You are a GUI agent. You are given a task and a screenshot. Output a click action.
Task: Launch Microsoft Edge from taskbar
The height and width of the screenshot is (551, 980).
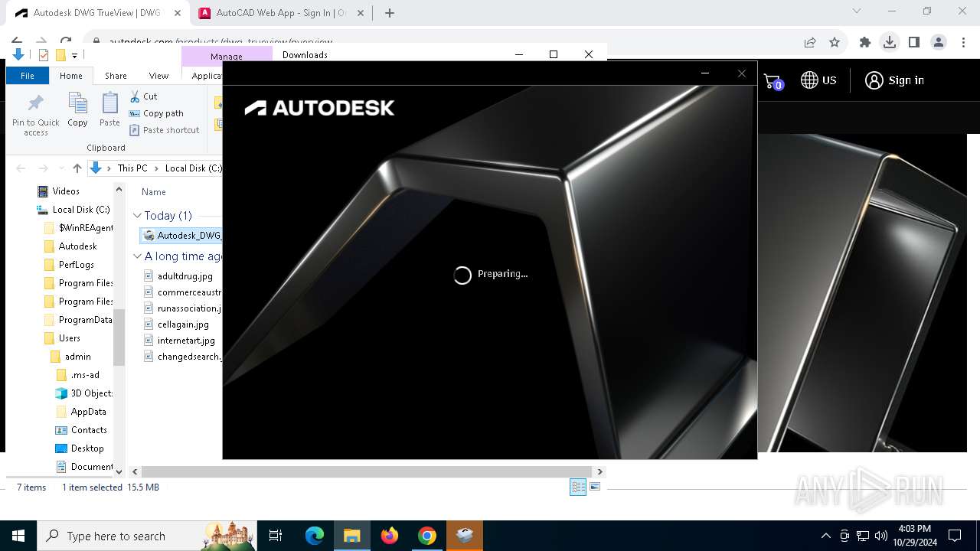click(315, 536)
